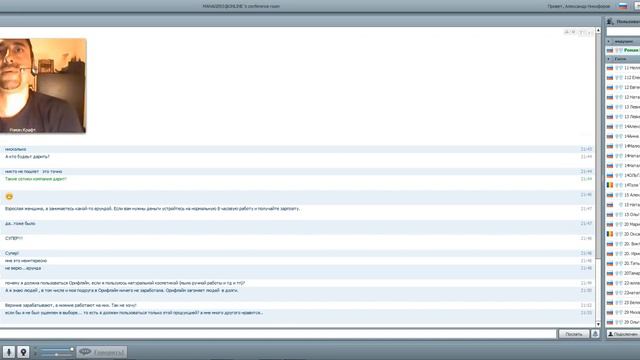Image resolution: width=640 pixels, height=360 pixels.
Task: Select user 14Анна in the guest list
Action: click(x=623, y=136)
